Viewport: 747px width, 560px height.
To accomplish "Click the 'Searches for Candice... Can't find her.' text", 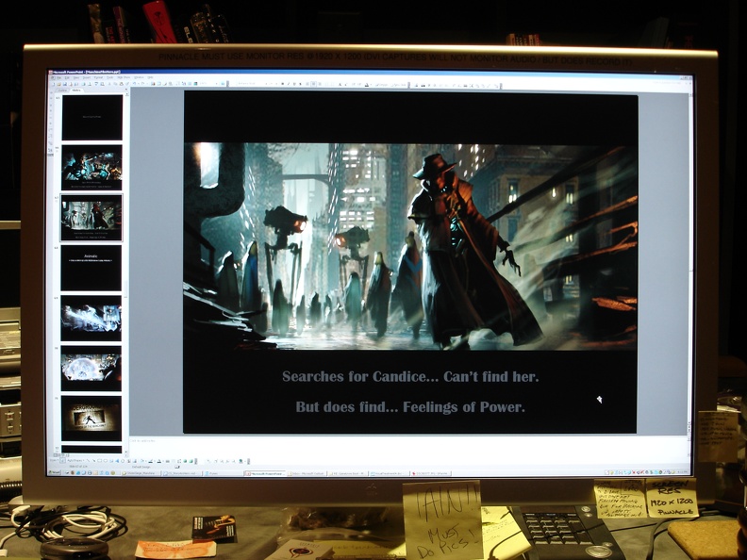I will (x=410, y=376).
